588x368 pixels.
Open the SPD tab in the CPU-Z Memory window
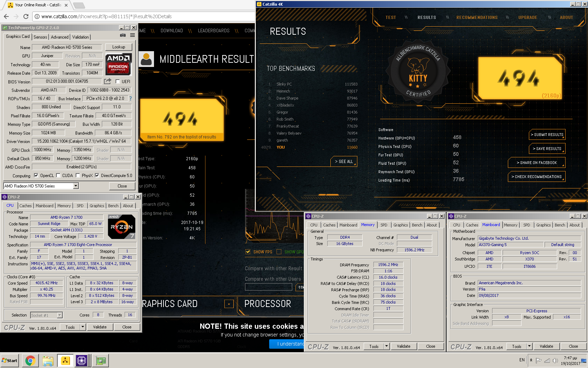(x=384, y=225)
